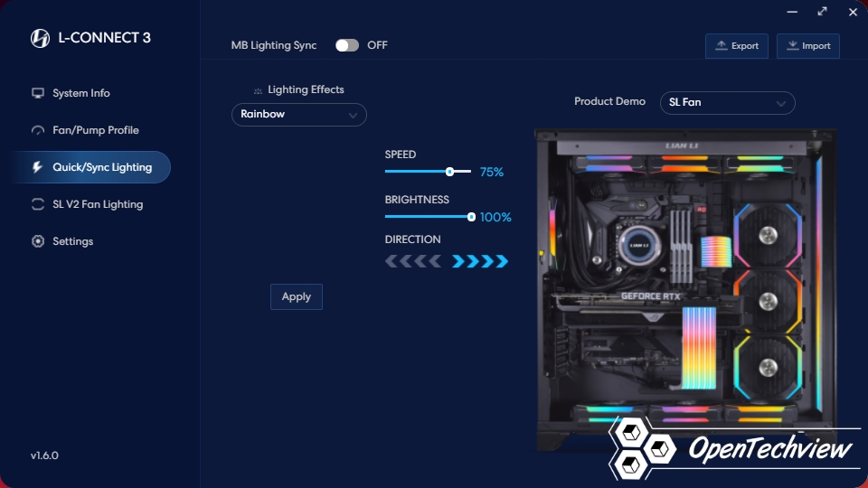This screenshot has width=868, height=488.
Task: Set direction to left arrows
Action: coord(413,261)
